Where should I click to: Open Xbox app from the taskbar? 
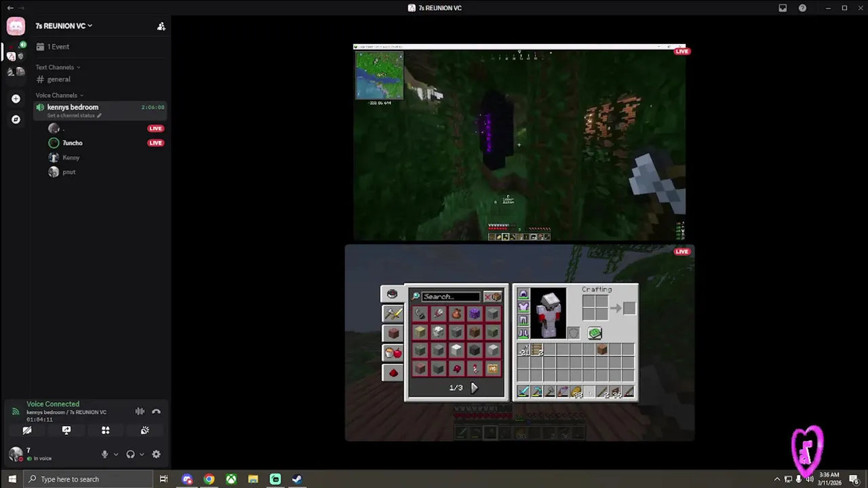pos(231,479)
